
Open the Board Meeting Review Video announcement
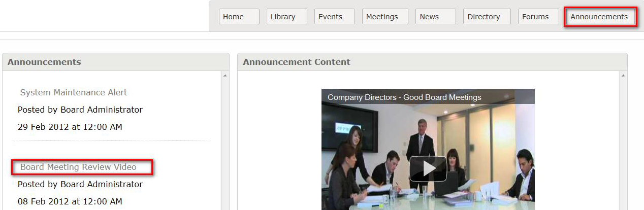click(x=78, y=167)
